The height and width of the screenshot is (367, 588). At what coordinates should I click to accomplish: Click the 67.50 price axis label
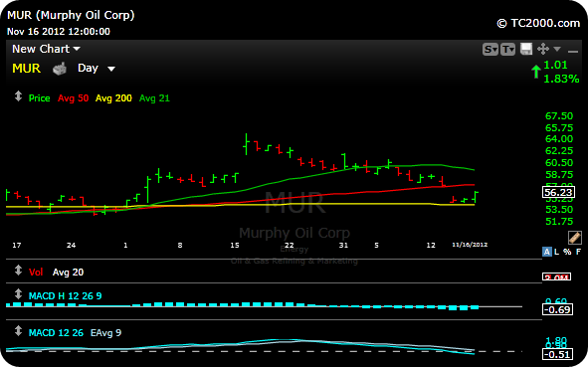[x=559, y=115]
